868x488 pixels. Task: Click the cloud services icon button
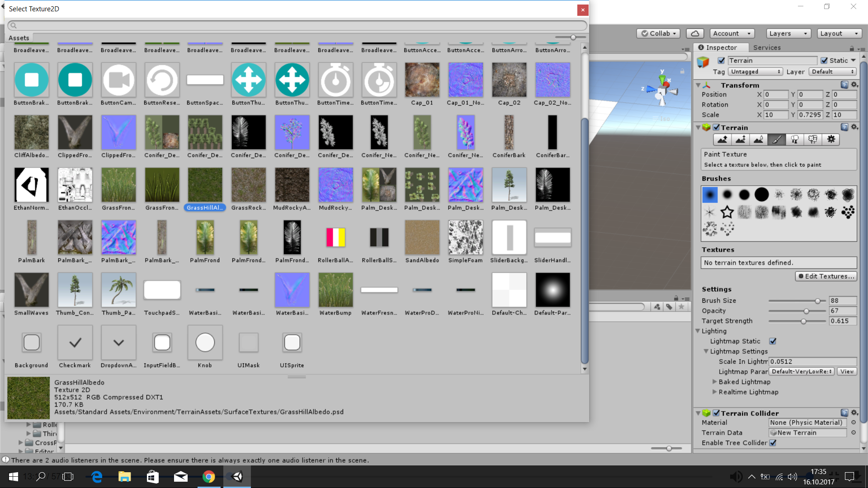pos(695,33)
